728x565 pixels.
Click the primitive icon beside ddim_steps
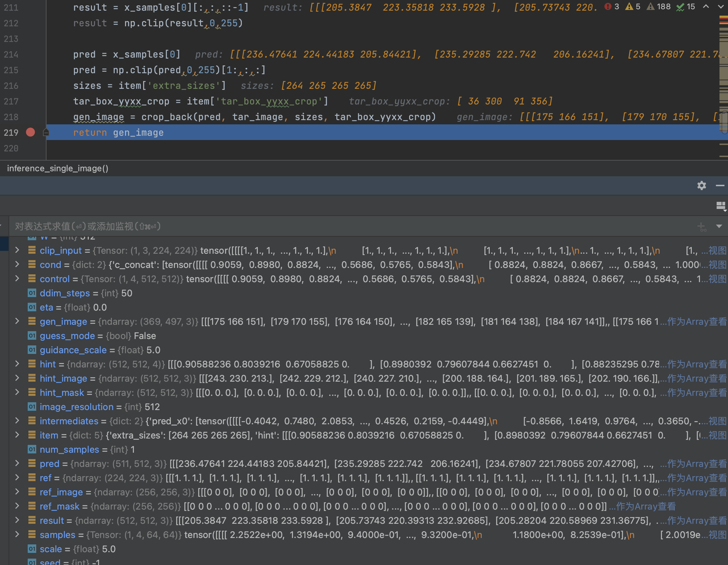(32, 293)
